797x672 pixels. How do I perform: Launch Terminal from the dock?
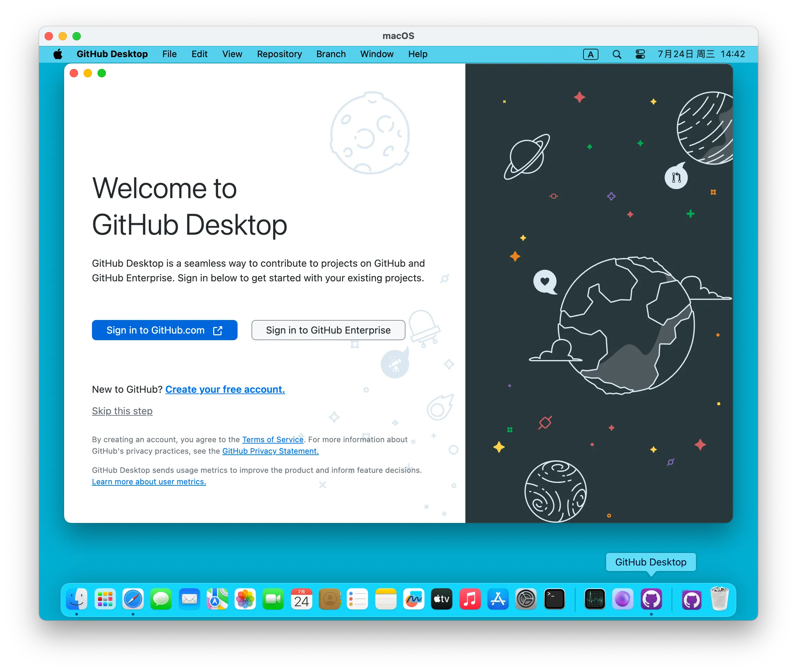554,599
